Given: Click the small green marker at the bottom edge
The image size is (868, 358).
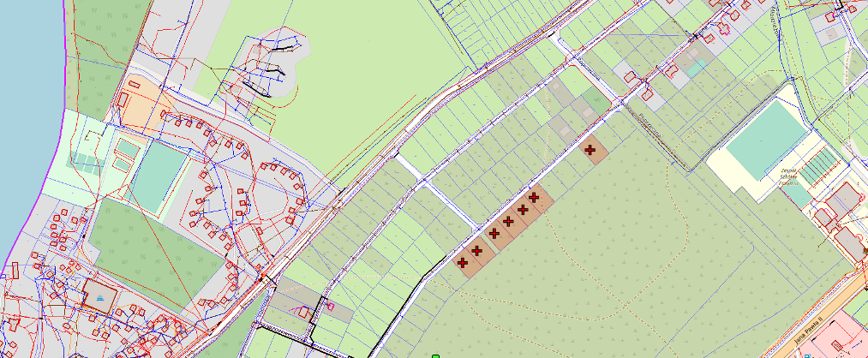Looking at the screenshot, I should [x=435, y=355].
